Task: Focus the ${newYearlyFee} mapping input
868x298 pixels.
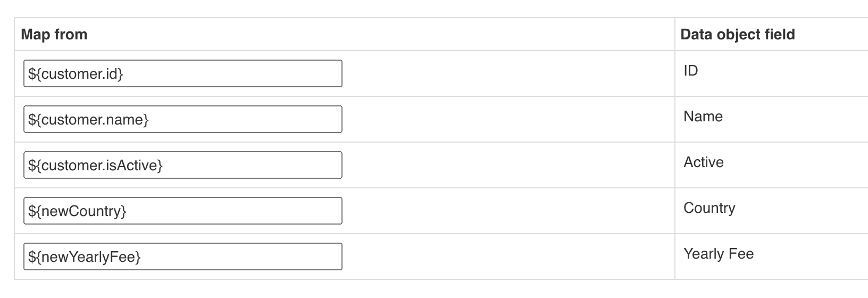Action: pyautogui.click(x=182, y=256)
